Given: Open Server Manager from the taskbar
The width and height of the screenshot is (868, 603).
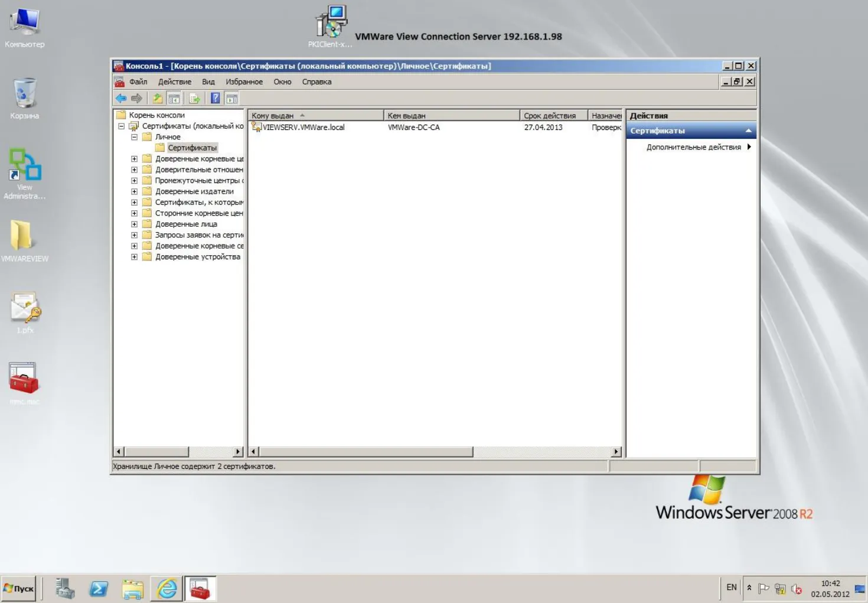Looking at the screenshot, I should [64, 589].
